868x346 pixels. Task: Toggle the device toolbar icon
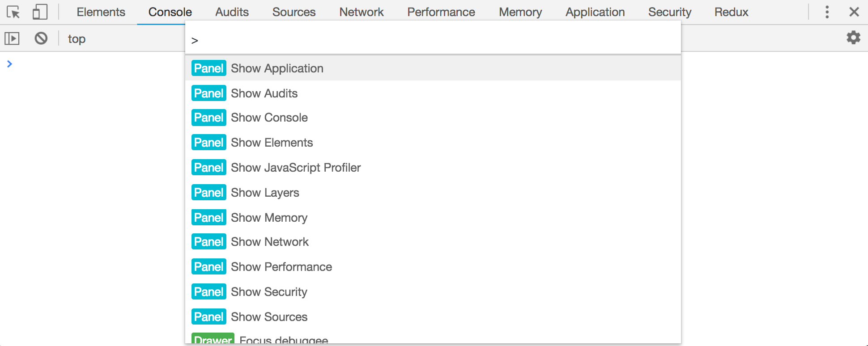(40, 12)
